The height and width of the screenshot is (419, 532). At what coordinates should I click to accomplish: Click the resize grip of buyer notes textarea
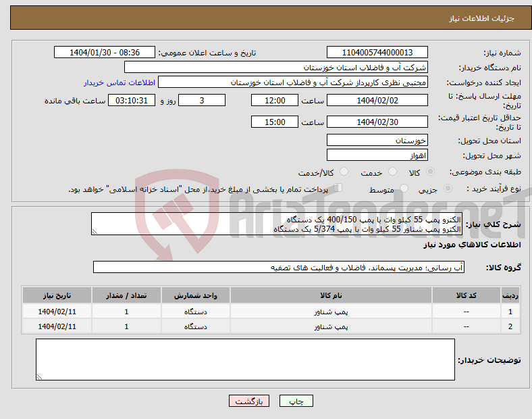pos(39,377)
